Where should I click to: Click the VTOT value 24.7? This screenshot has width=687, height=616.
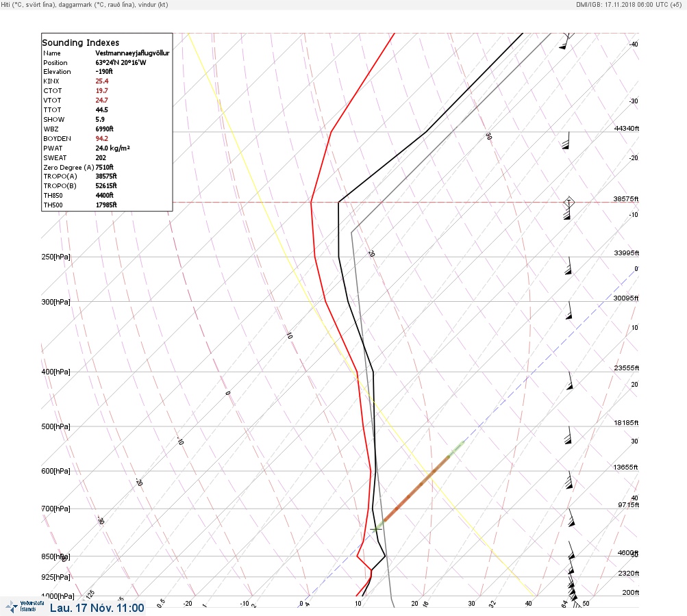point(101,100)
